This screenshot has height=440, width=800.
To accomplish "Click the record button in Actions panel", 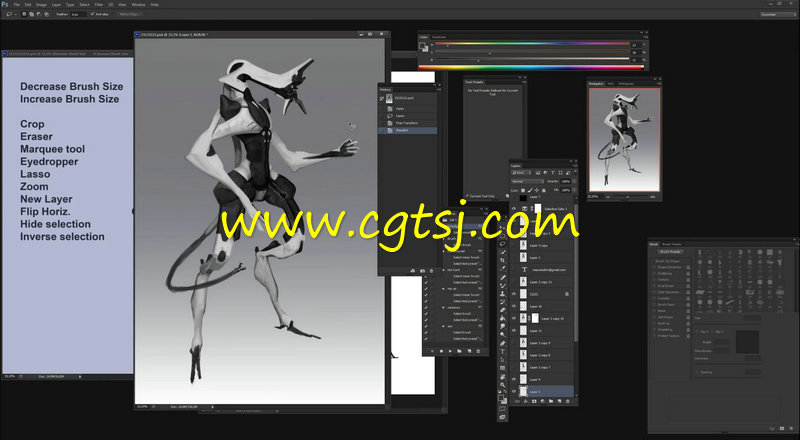I will click(x=442, y=351).
